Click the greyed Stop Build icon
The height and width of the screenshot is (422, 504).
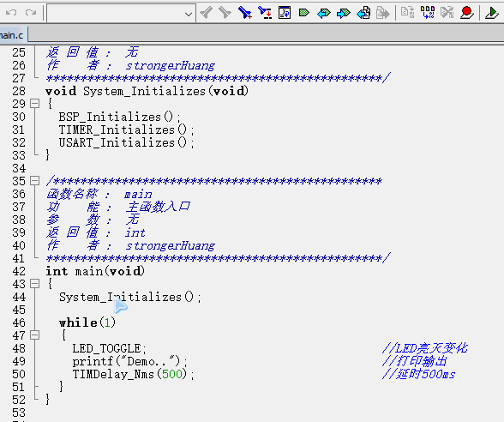pyautogui.click(x=447, y=12)
